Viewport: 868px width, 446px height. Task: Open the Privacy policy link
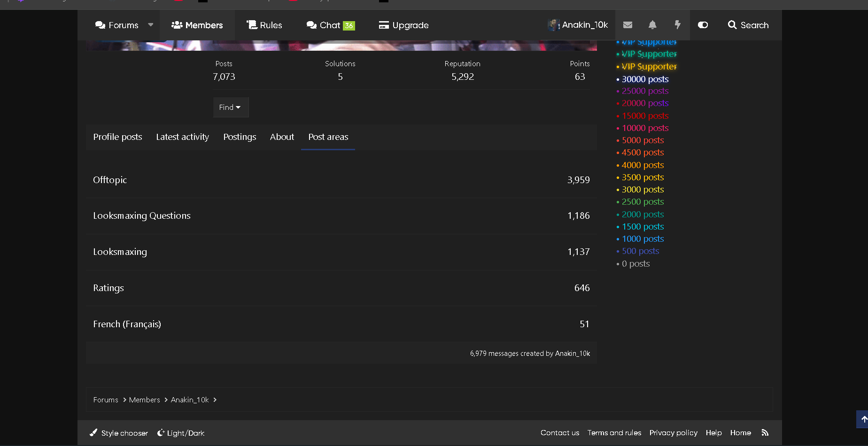click(x=674, y=433)
